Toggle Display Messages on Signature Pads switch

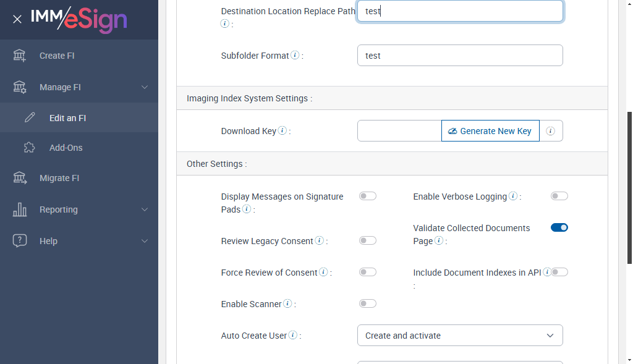pos(368,196)
